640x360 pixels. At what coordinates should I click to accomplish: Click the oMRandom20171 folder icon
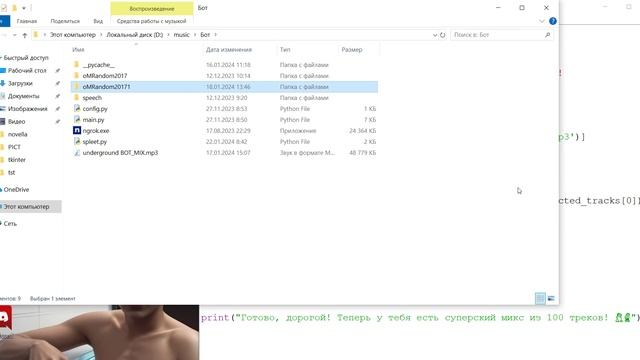(x=76, y=87)
